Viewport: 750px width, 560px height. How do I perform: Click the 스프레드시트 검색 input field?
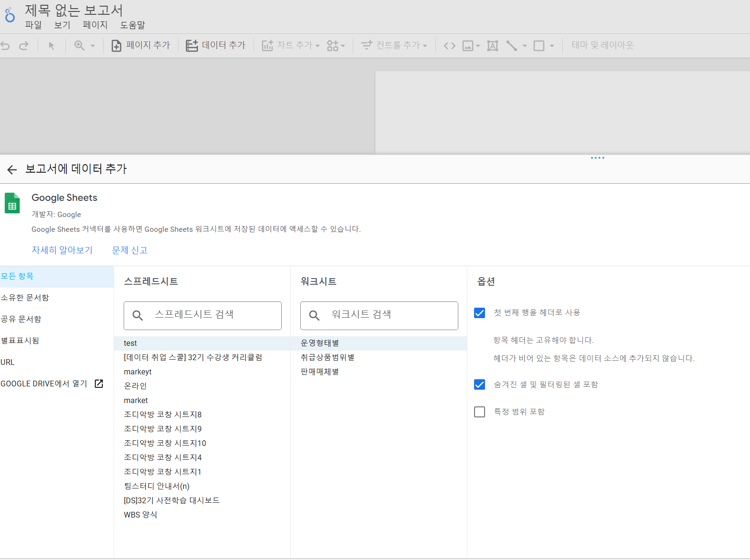pyautogui.click(x=202, y=315)
